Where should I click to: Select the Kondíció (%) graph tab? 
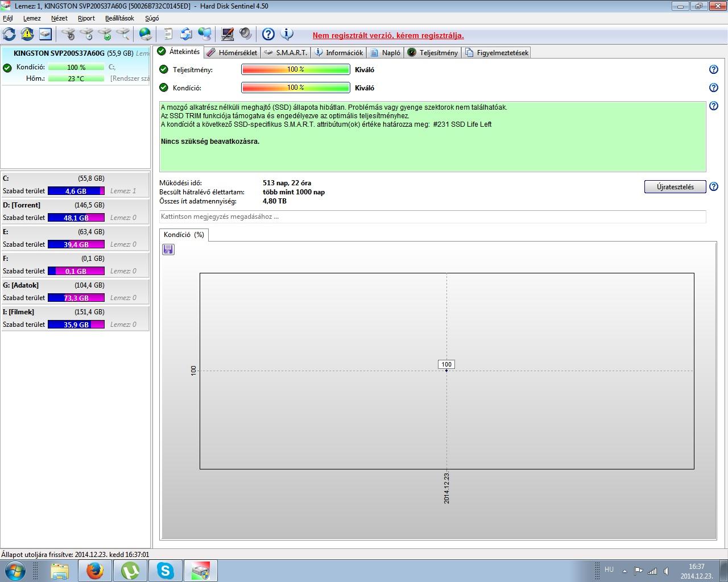pyautogui.click(x=184, y=235)
